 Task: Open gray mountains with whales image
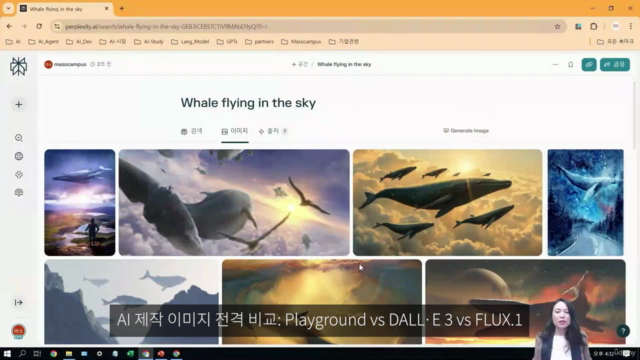point(131,302)
